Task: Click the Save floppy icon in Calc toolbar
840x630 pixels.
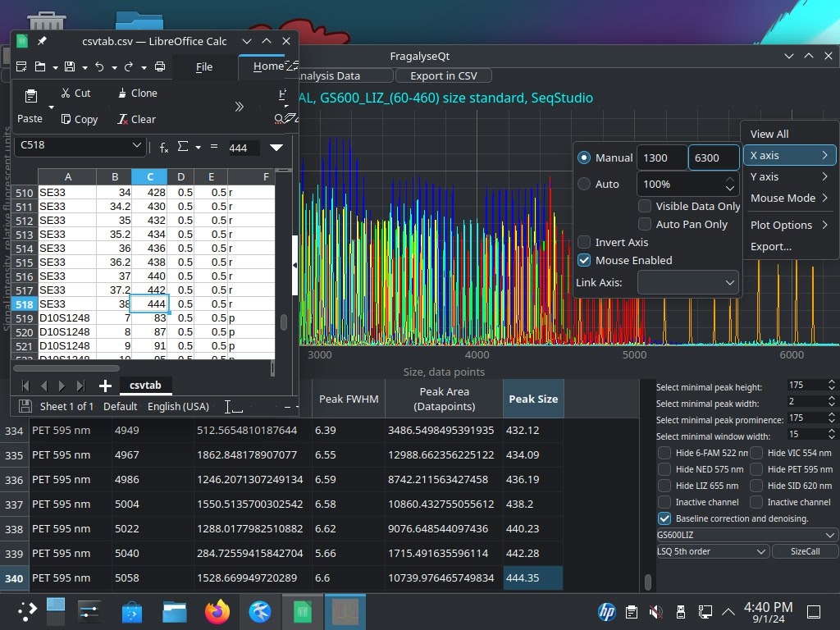Action: pyautogui.click(x=70, y=66)
